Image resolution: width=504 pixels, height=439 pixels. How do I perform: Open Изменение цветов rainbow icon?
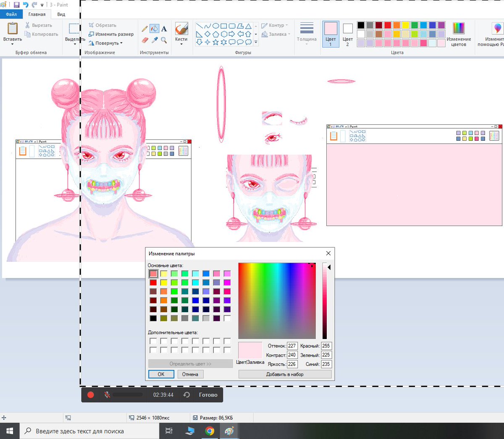tap(459, 28)
